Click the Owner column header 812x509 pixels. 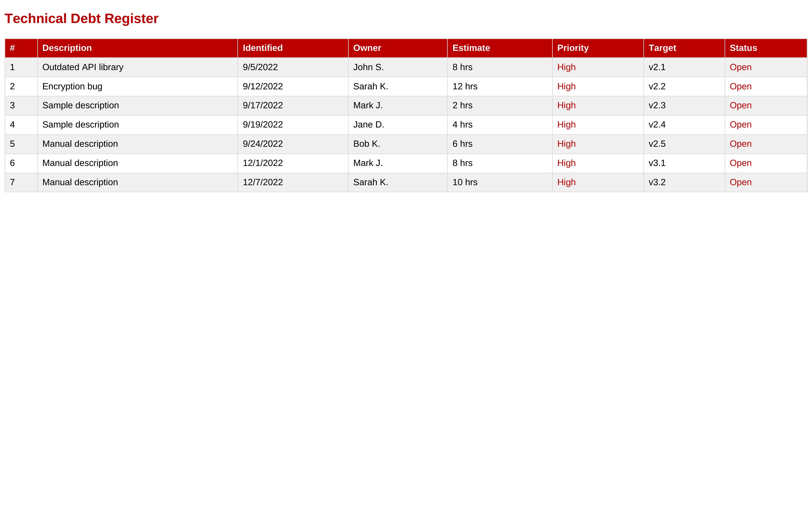[398, 48]
